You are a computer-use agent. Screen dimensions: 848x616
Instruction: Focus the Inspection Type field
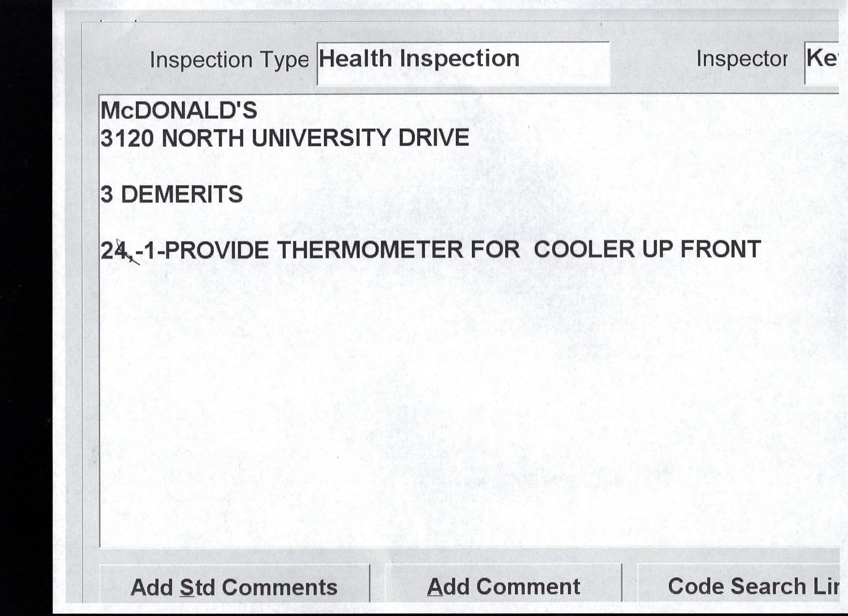463,63
